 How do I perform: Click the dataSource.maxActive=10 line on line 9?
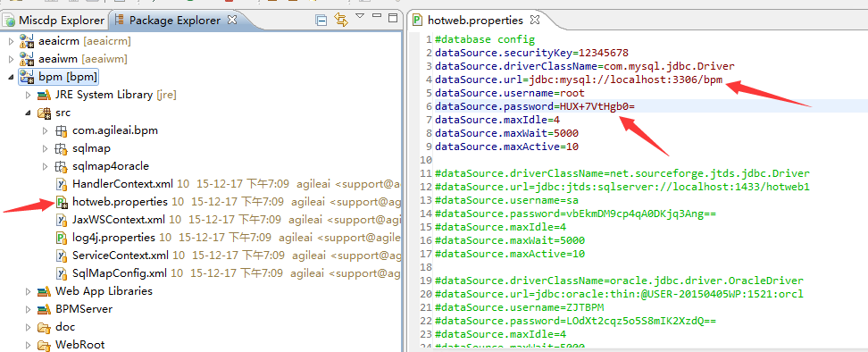pos(506,147)
